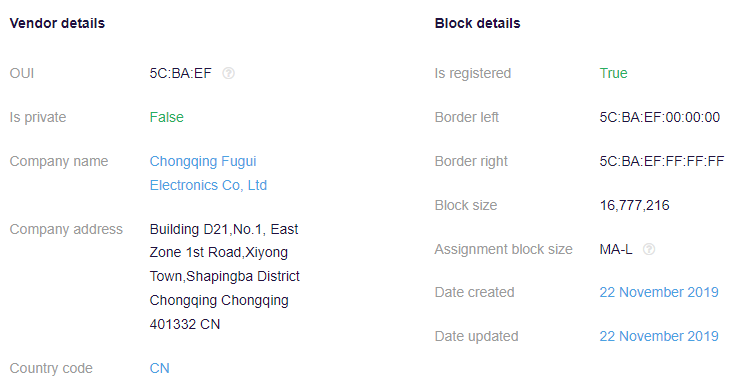Open the CN country code link
Viewport: 735px width, 382px height.
pos(159,368)
